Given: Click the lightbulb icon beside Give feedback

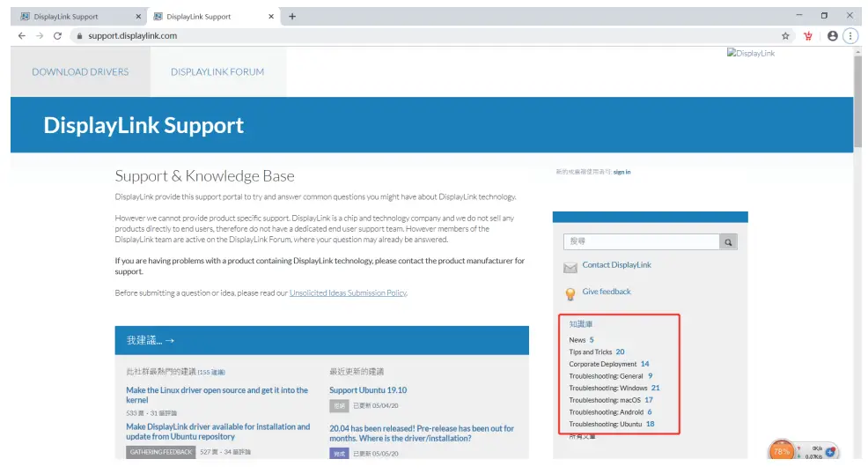Looking at the screenshot, I should [x=570, y=294].
